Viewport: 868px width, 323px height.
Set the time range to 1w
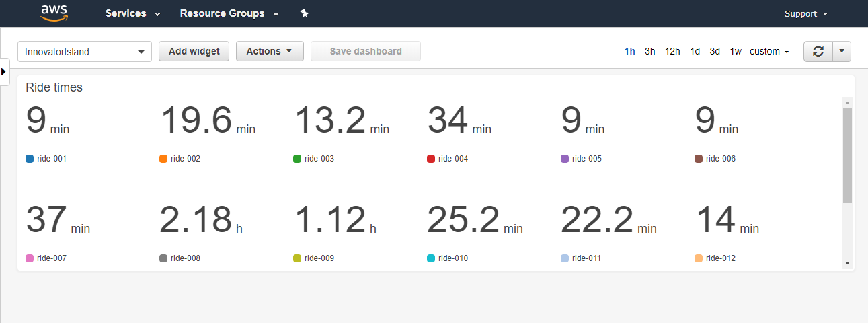(736, 51)
